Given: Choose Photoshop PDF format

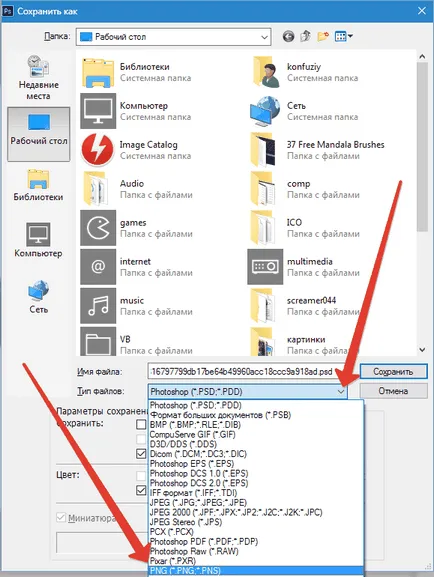Looking at the screenshot, I should click(255, 542).
